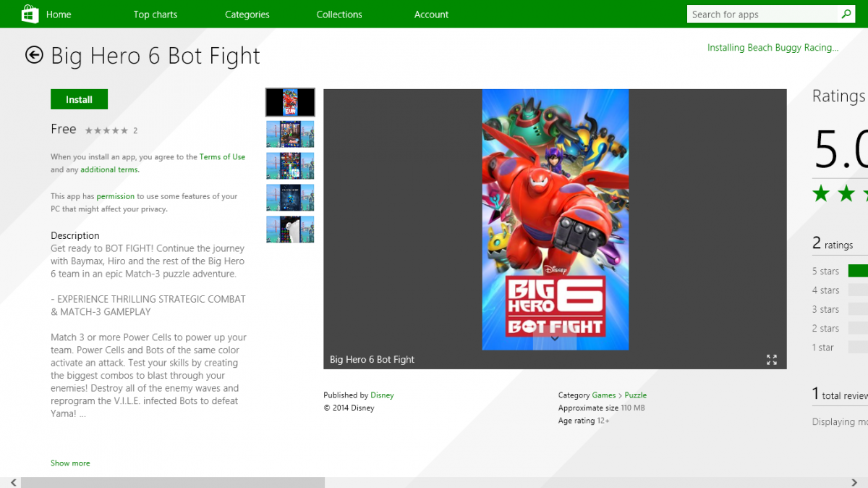
Task: Click the 4 stars rating row
Action: pyautogui.click(x=839, y=290)
